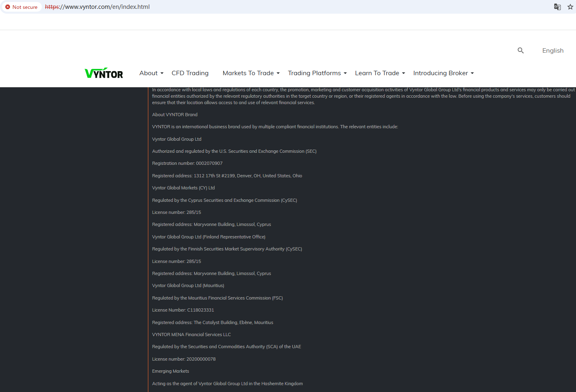Click the Finland Representative Office line
The image size is (576, 392).
pyautogui.click(x=209, y=237)
